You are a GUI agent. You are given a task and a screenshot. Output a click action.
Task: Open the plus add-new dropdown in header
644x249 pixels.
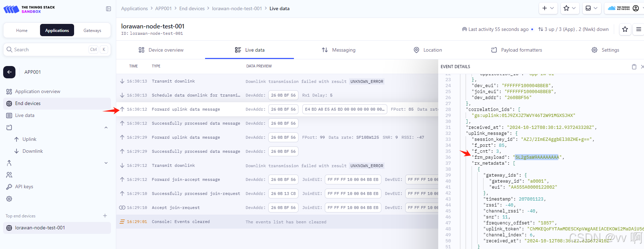(548, 8)
